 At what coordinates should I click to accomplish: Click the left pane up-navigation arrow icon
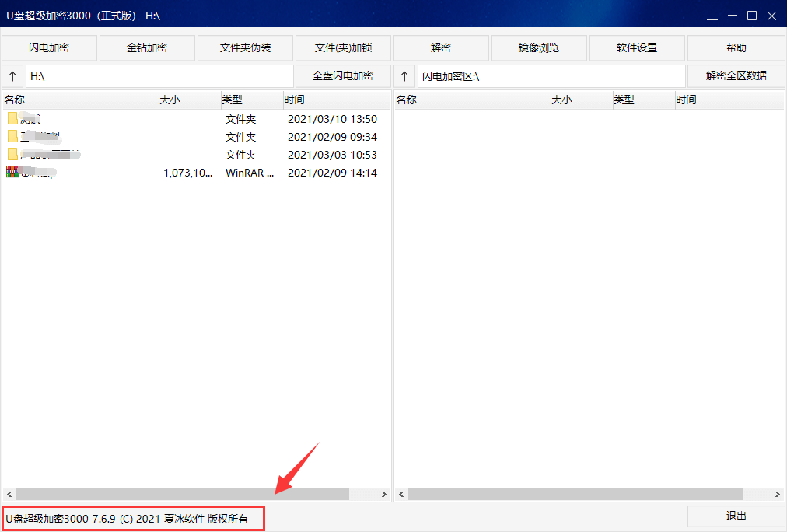12,75
